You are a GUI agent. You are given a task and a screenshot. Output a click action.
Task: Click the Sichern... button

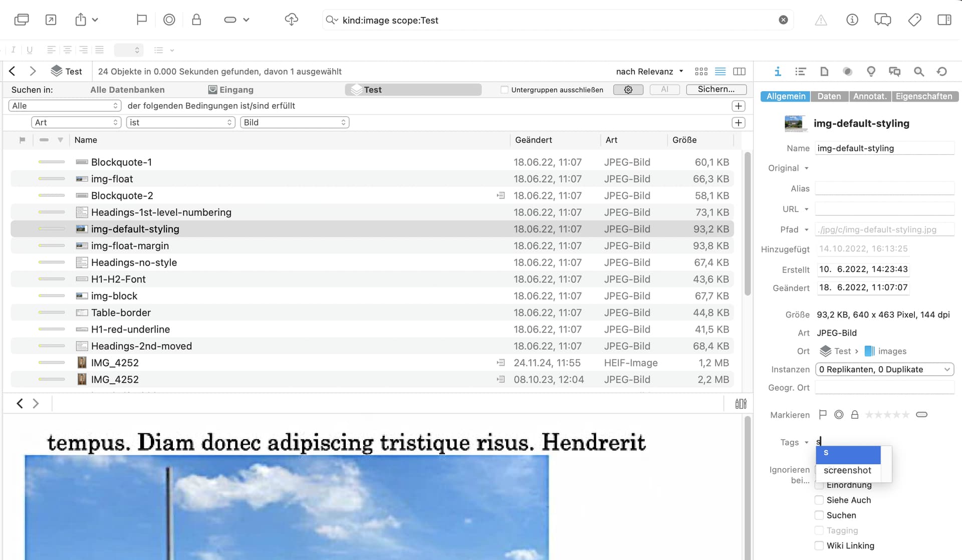pyautogui.click(x=716, y=90)
